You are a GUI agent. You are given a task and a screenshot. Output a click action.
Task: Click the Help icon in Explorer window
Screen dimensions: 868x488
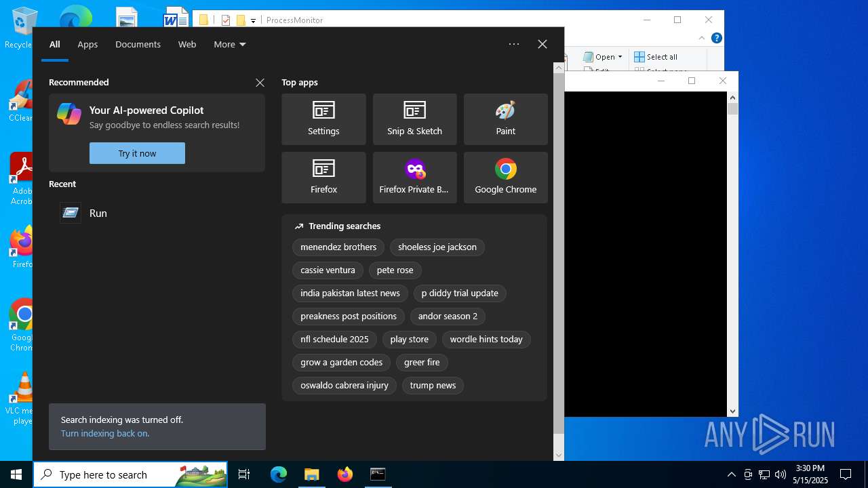coord(716,39)
